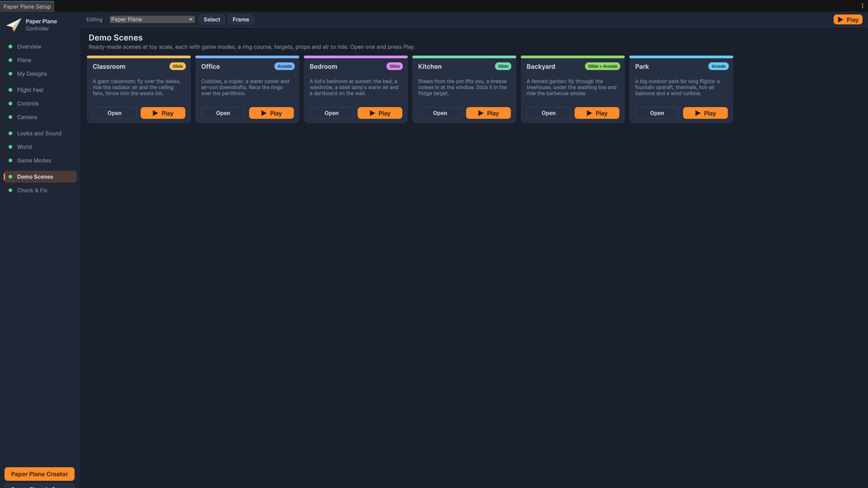Open the Classroom demo scene
The image size is (868, 488).
coord(114,113)
